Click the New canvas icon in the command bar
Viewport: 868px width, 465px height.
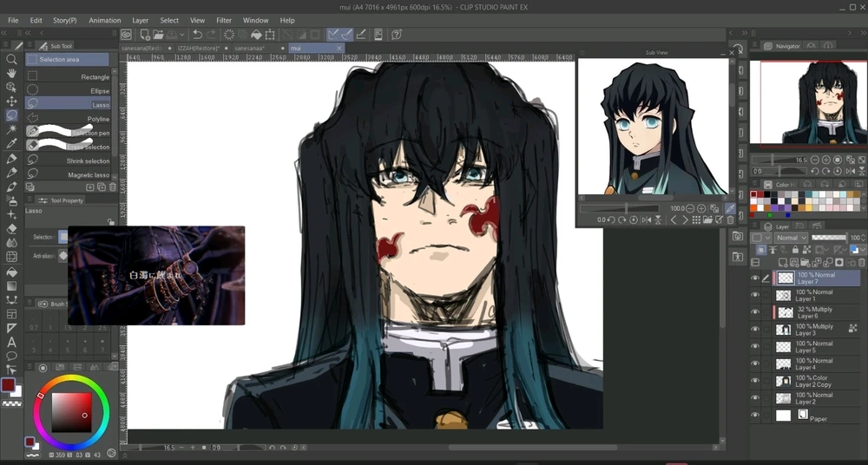pyautogui.click(x=144, y=35)
